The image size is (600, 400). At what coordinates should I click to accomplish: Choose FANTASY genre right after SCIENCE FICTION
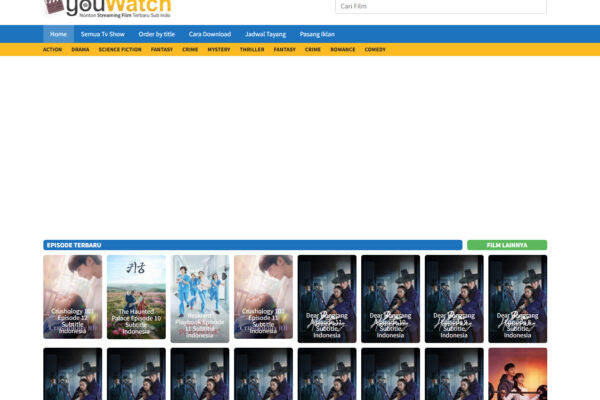point(162,49)
